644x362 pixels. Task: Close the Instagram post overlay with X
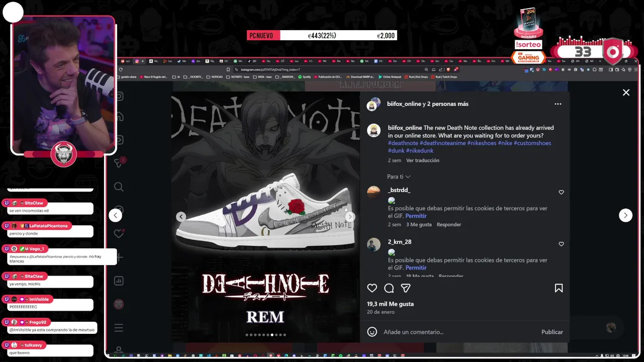(626, 93)
